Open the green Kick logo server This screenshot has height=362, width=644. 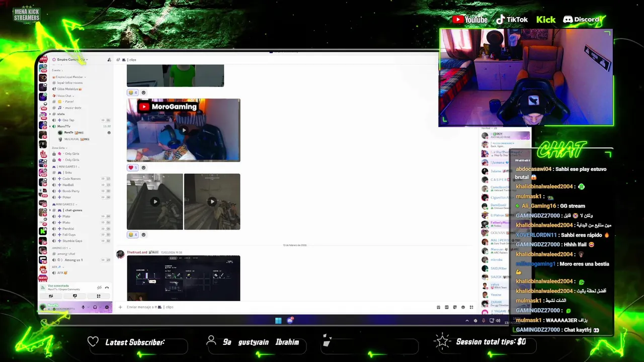coord(43,232)
